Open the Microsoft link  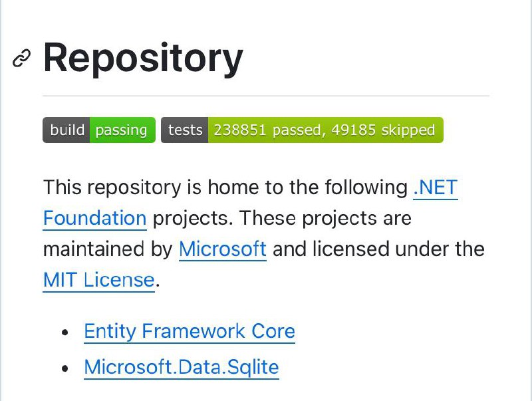(x=223, y=249)
